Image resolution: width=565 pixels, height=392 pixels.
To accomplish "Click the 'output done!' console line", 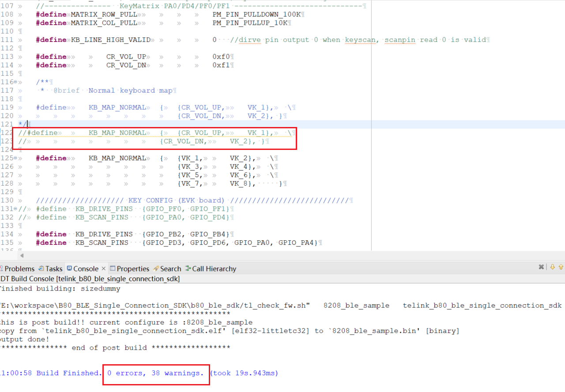I will point(25,339).
